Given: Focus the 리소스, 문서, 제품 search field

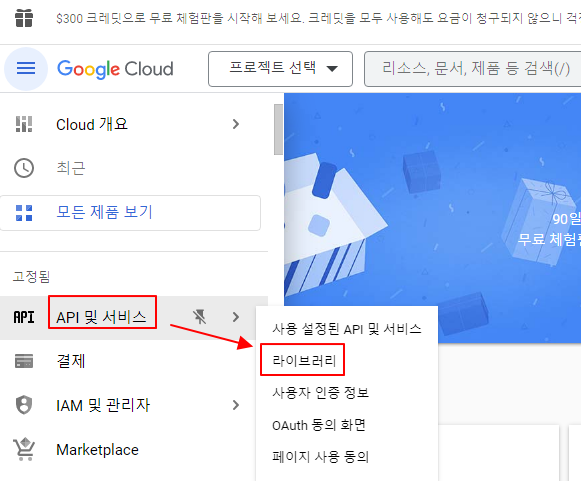Looking at the screenshot, I should [x=472, y=69].
